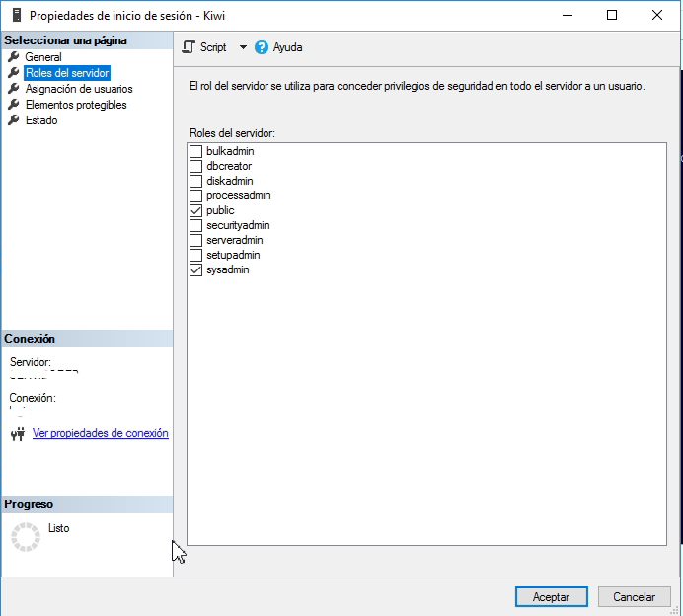Click the wrench icon beside Roles del servidor
Viewport: 683px width, 616px height.
click(x=14, y=73)
